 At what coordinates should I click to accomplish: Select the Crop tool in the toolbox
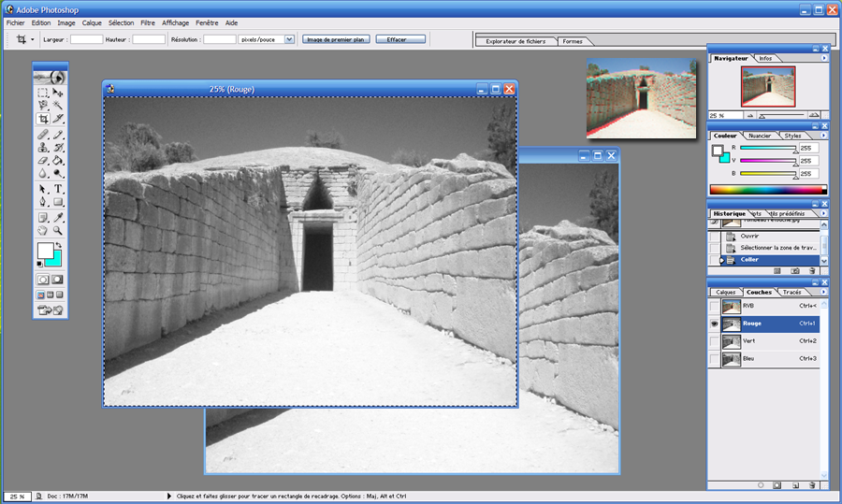click(x=43, y=119)
